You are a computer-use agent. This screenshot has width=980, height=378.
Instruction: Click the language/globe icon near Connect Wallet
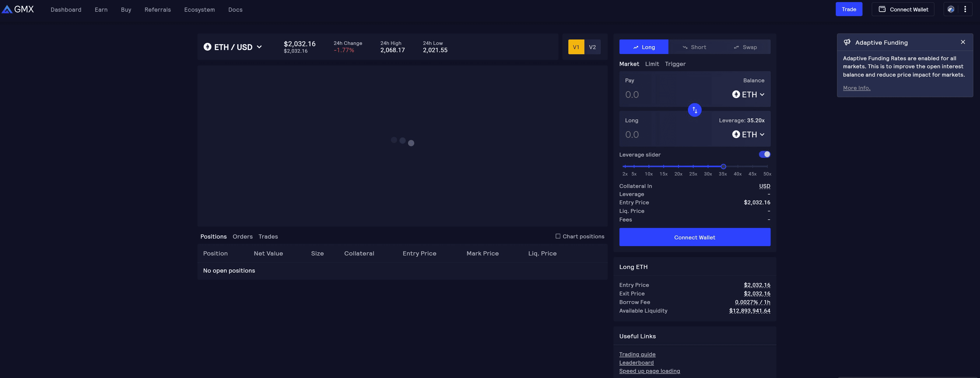[951, 9]
